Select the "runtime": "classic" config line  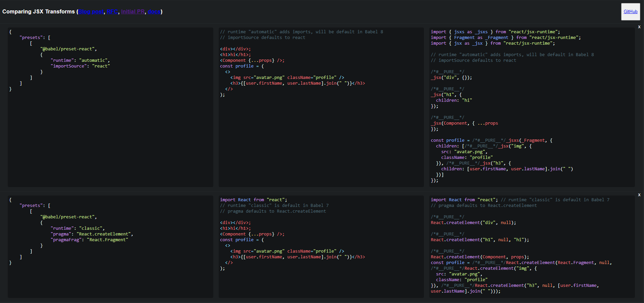coord(78,228)
